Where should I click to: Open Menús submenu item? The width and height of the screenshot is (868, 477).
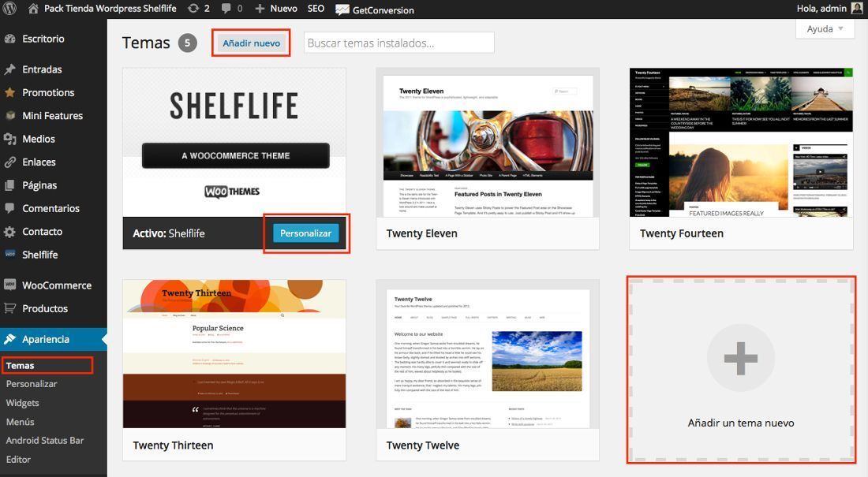(20, 422)
